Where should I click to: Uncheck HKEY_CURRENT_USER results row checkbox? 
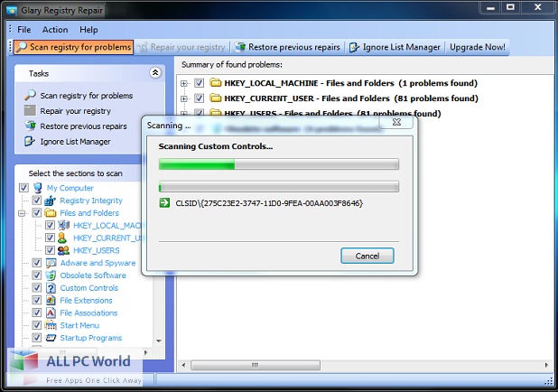pos(199,98)
